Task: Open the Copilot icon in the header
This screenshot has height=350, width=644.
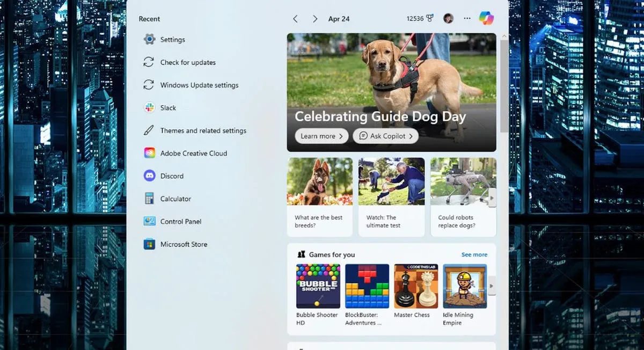Action: click(x=486, y=18)
